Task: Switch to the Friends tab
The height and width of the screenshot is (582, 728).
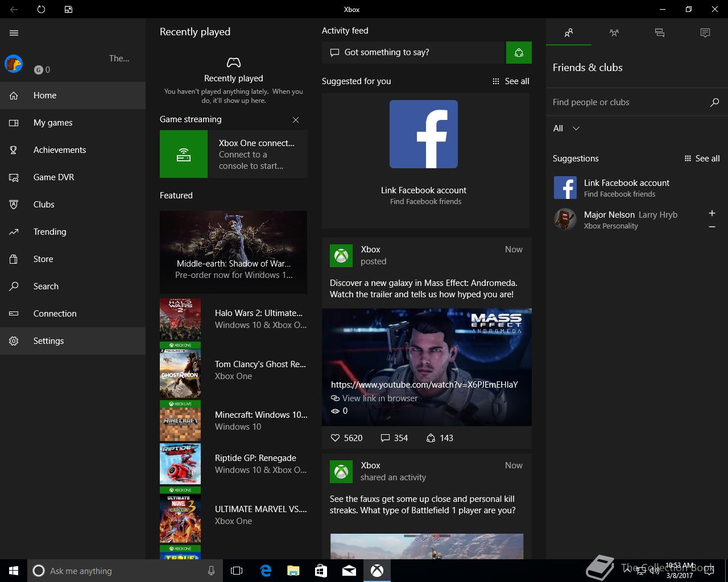Action: coord(569,33)
